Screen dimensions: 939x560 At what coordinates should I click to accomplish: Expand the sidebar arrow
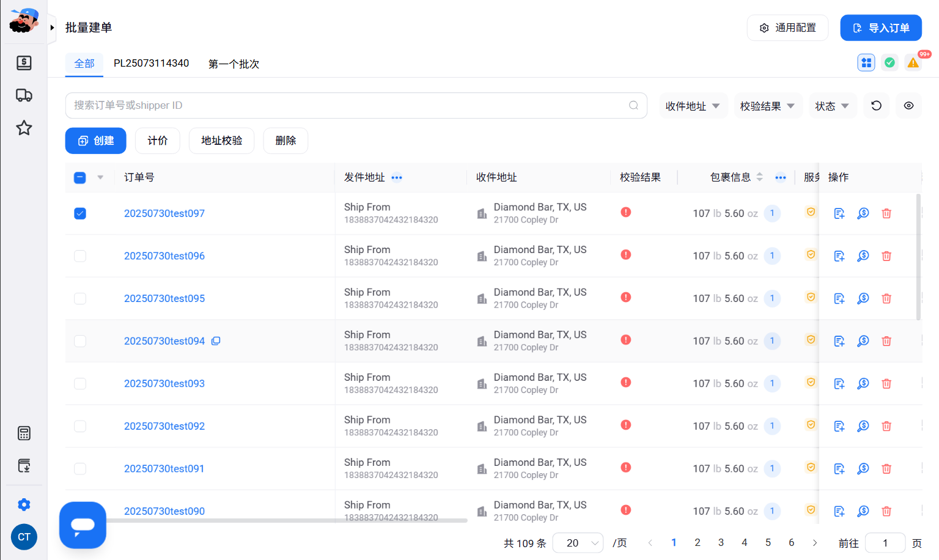52,28
